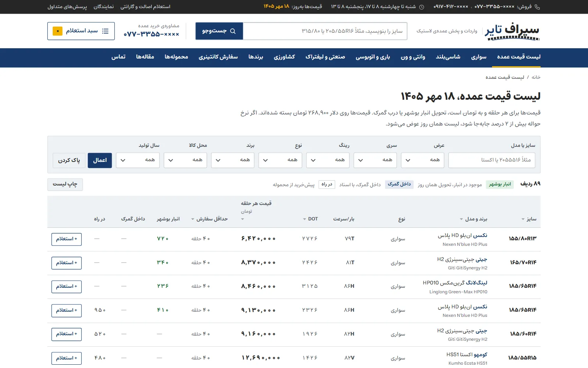
Task: Click the سیراف تایر logo
Action: 512,31
